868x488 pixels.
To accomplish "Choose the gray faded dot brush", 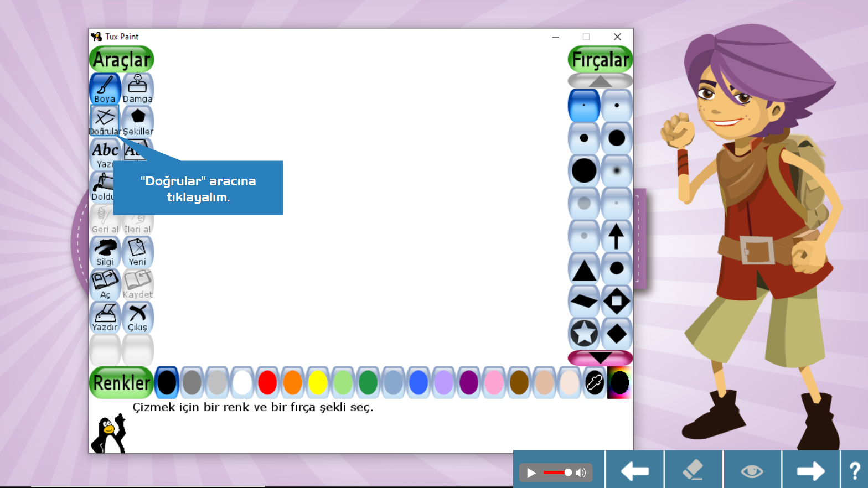I will [x=584, y=203].
